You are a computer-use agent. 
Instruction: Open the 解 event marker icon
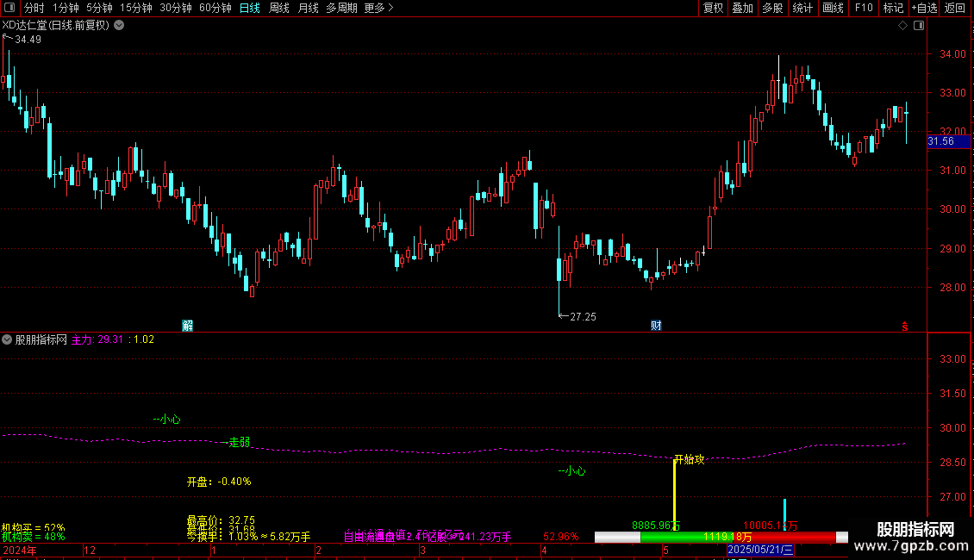coord(188,326)
